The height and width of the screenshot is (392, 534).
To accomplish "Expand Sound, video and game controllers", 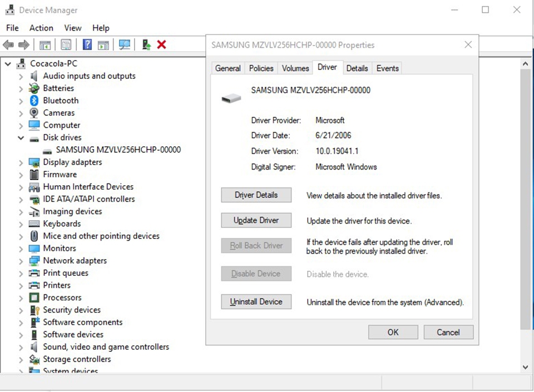I will coord(21,347).
